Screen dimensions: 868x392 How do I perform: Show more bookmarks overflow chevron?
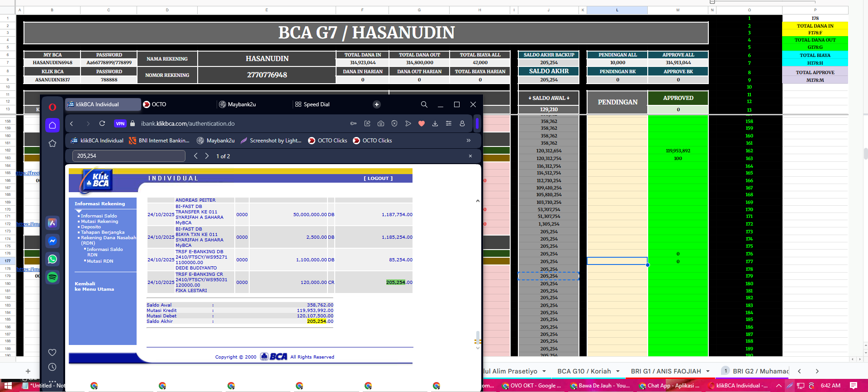coord(469,141)
